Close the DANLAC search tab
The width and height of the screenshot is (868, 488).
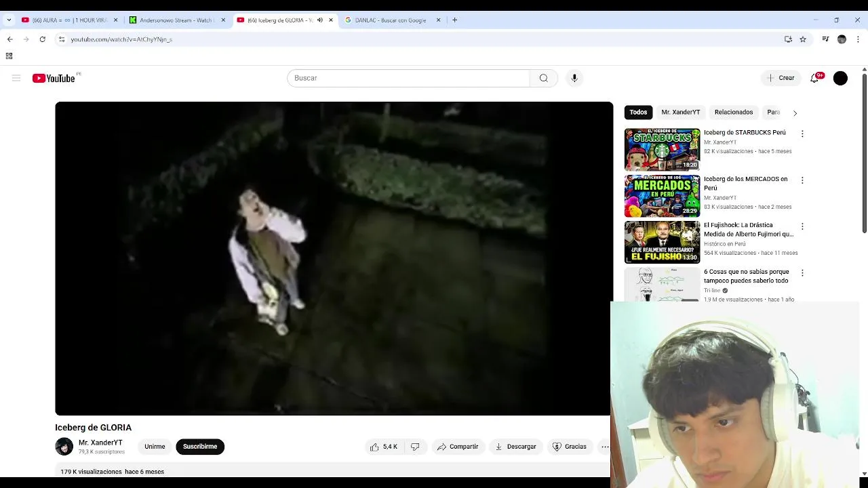[x=438, y=20]
